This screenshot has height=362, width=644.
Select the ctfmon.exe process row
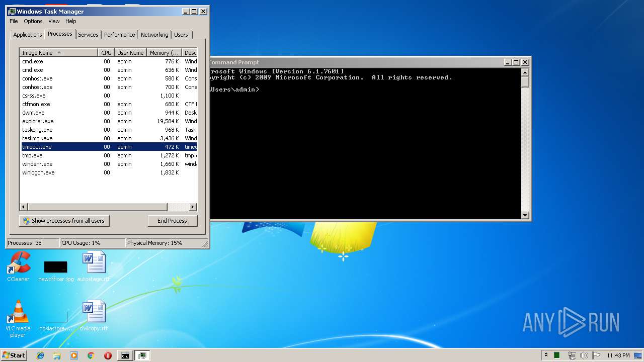pyautogui.click(x=109, y=104)
